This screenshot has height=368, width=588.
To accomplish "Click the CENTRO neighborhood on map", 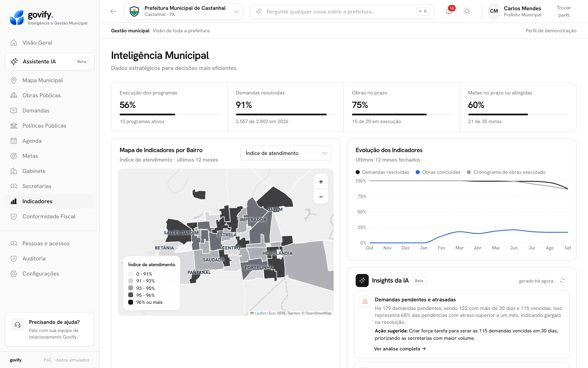I will pos(231,248).
